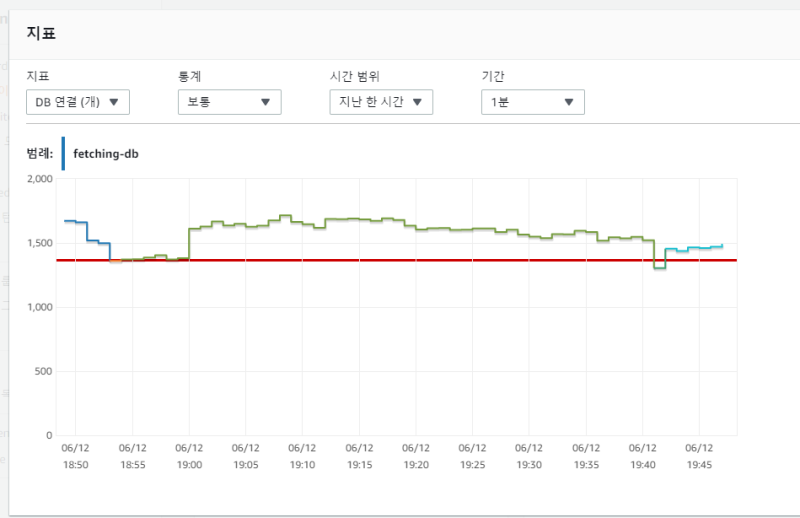Expand the 보통 statistics dropdown
800x518 pixels.
(229, 102)
